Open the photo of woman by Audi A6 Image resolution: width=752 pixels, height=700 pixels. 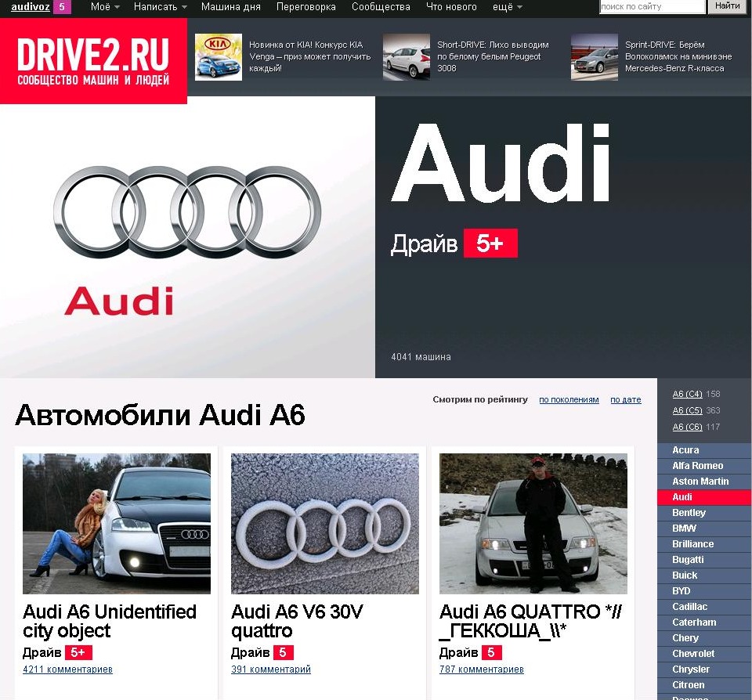point(117,524)
